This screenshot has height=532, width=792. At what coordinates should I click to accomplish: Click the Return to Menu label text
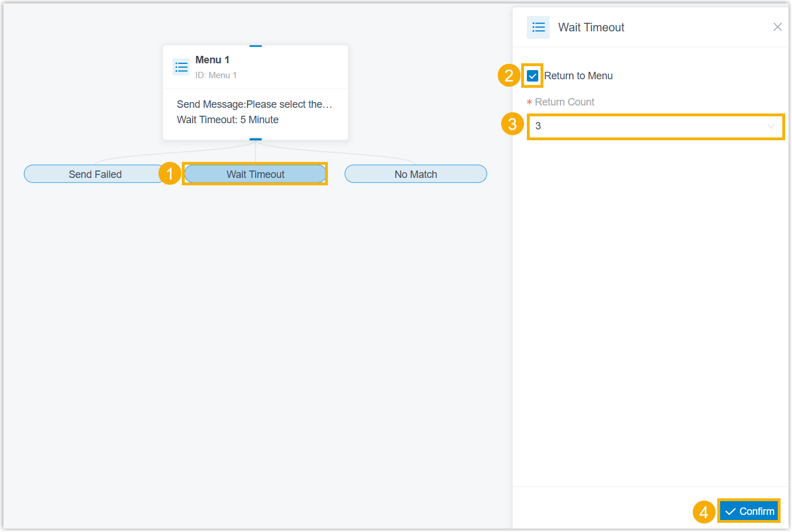578,76
